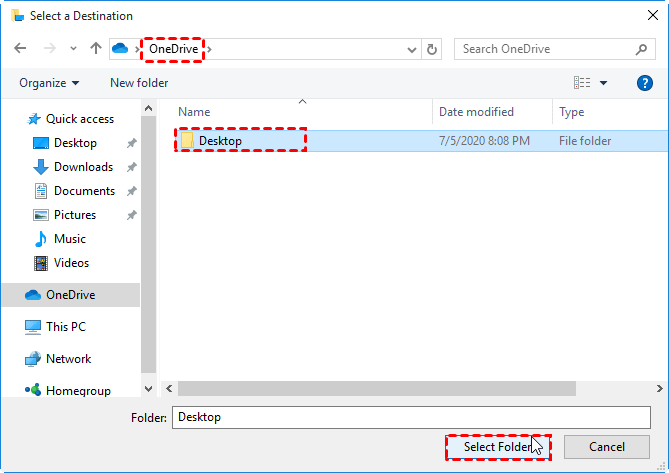Cancel the destination dialog

(x=606, y=447)
